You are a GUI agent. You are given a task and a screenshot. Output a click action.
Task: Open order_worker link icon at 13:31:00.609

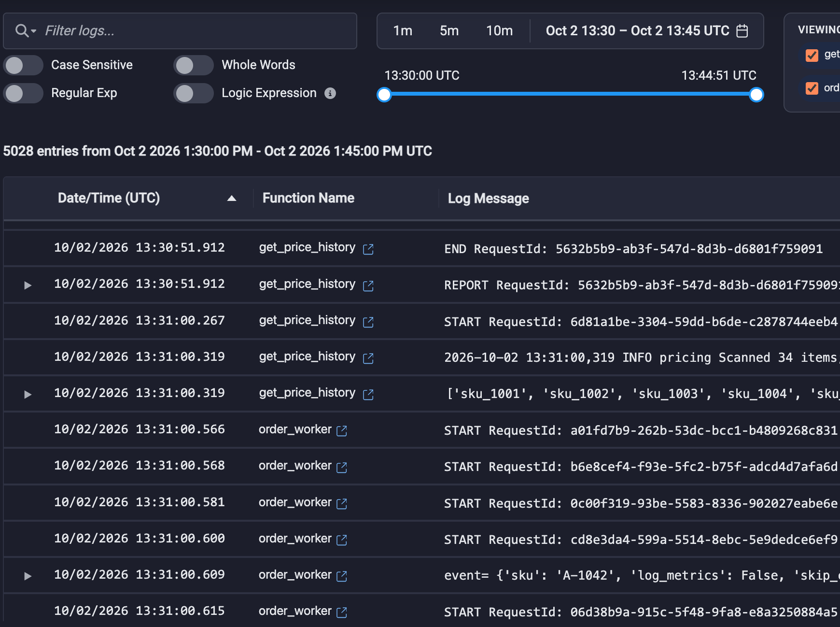[342, 576]
